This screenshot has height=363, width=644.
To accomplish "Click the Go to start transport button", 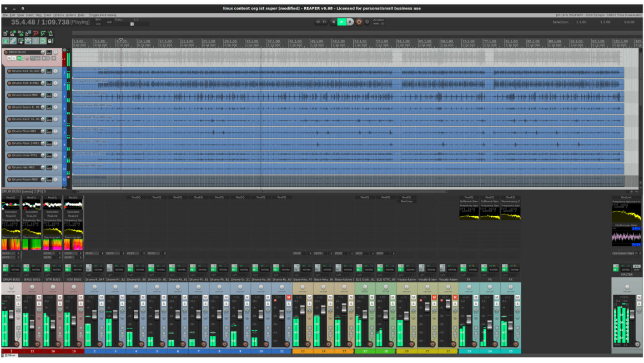I will click(318, 22).
